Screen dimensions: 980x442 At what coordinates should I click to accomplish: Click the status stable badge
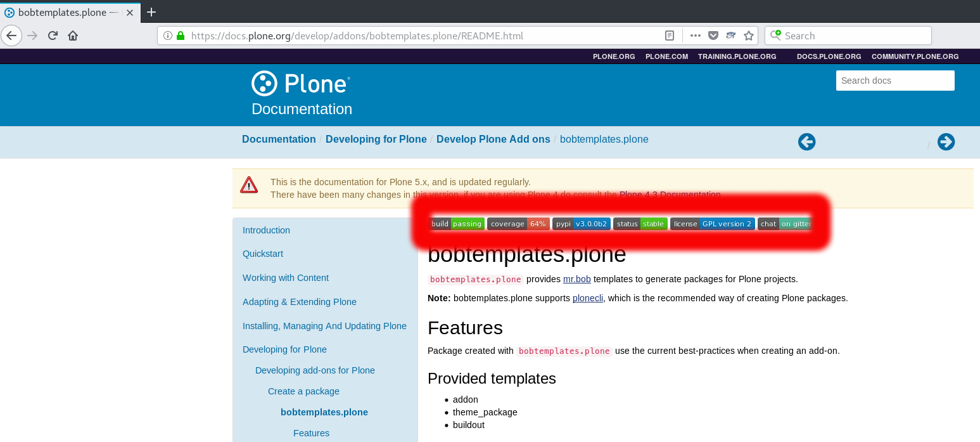click(640, 224)
